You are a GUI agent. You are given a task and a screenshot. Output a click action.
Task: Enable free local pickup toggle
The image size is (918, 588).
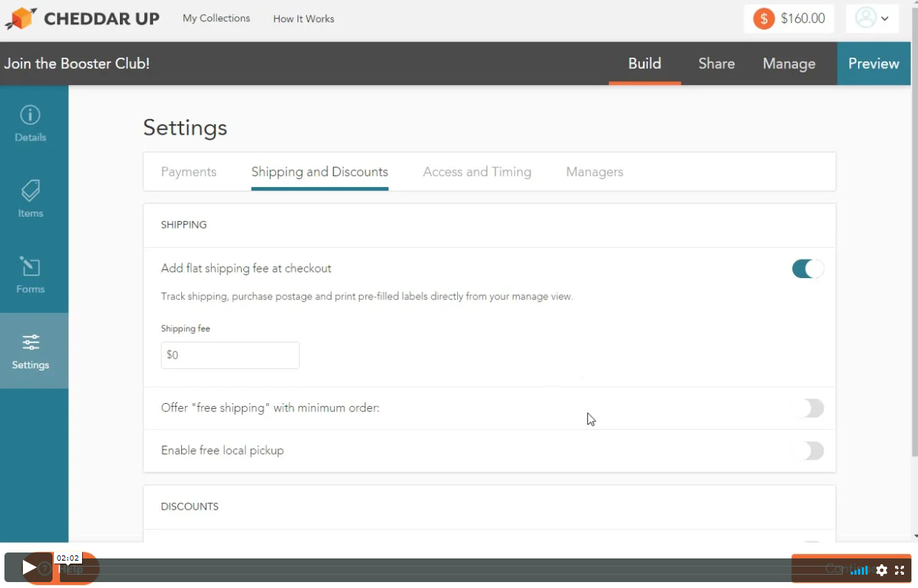811,451
